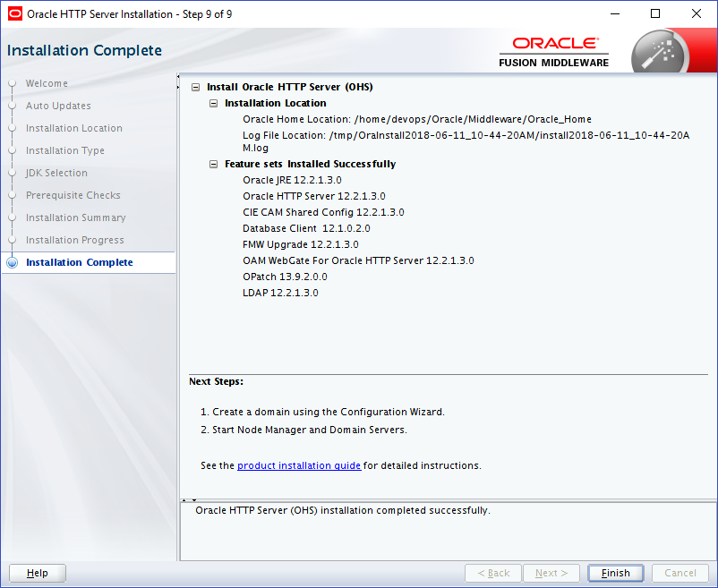
Task: Select the Installation Summary step
Action: [75, 217]
